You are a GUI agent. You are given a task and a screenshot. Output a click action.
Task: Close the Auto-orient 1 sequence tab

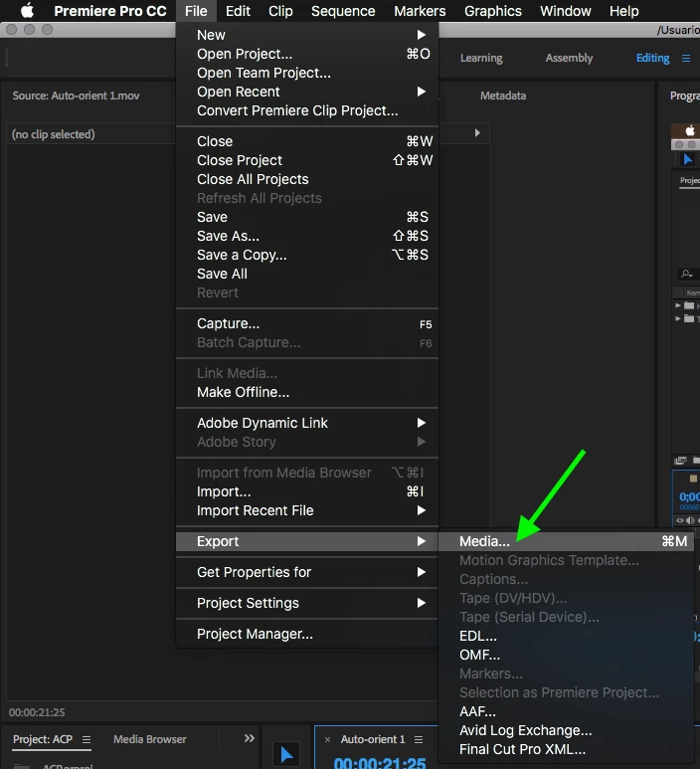[x=327, y=739]
